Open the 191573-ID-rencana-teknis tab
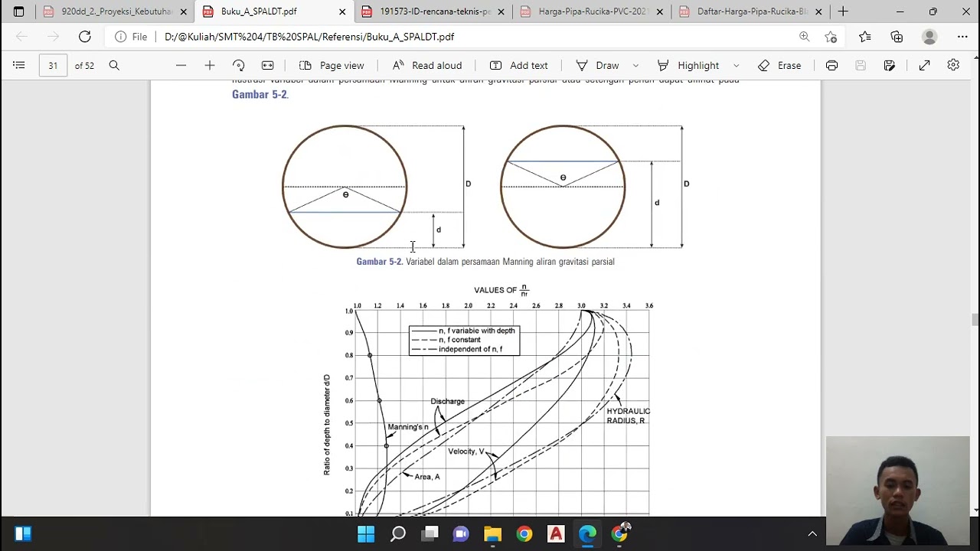The height and width of the screenshot is (551, 980). tap(434, 11)
